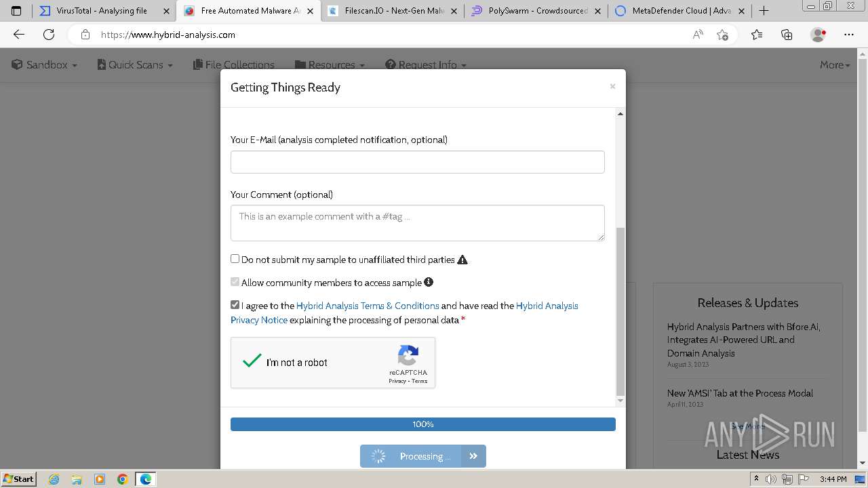
Task: Open the Collections icon
Action: pos(787,35)
